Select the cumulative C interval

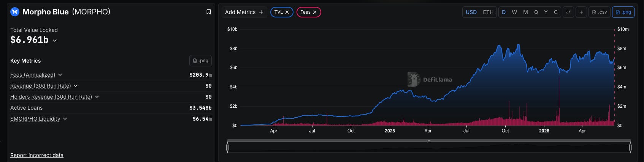click(x=556, y=12)
